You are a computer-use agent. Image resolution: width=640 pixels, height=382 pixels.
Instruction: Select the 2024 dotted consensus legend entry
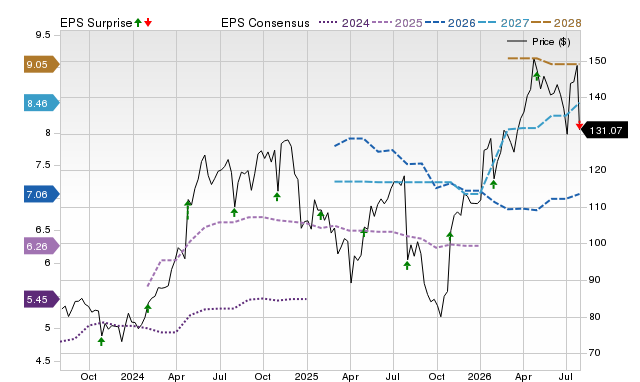click(x=344, y=23)
